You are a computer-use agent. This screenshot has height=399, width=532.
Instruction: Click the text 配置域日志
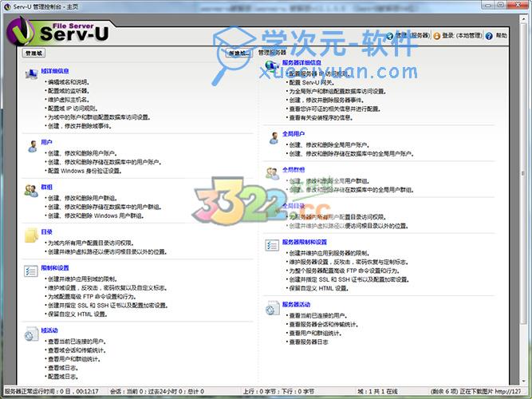click(x=63, y=377)
